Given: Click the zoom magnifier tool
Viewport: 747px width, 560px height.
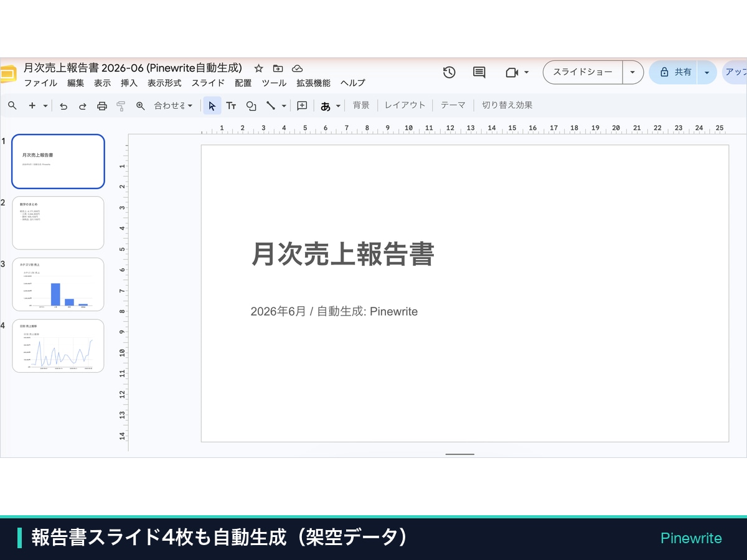Looking at the screenshot, I should pyautogui.click(x=141, y=106).
